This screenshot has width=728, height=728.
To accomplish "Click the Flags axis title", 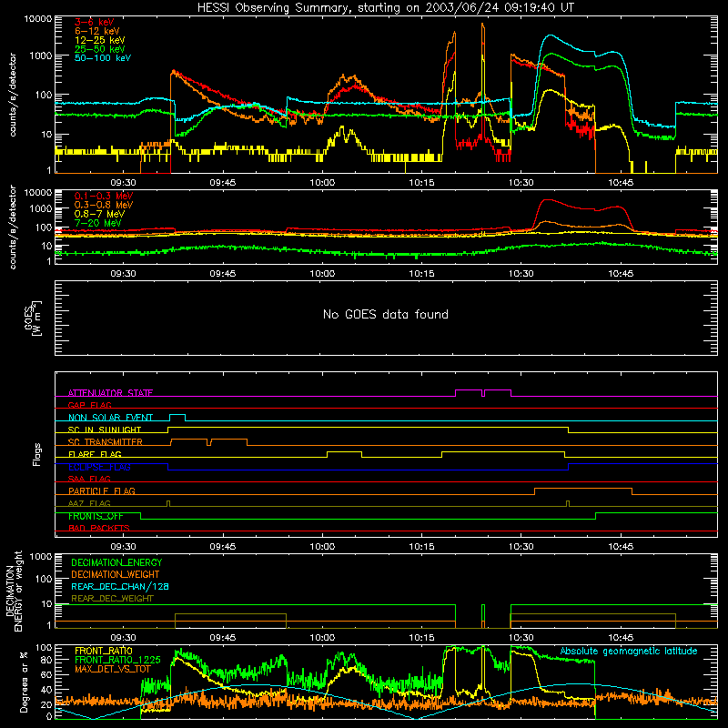I will pos(36,454).
